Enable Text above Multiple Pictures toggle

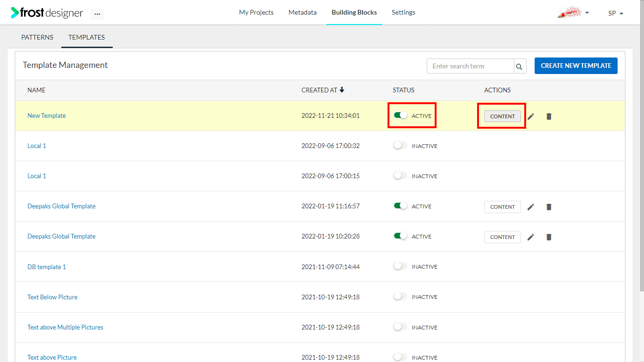400,327
